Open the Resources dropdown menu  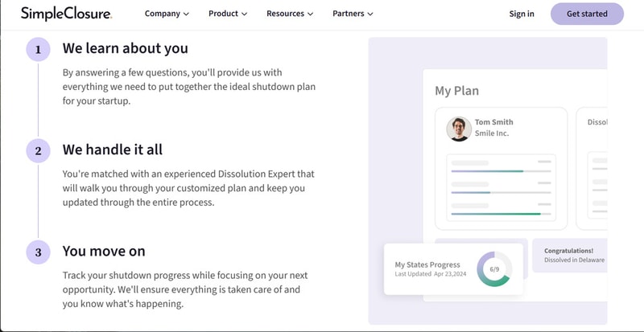tap(290, 14)
